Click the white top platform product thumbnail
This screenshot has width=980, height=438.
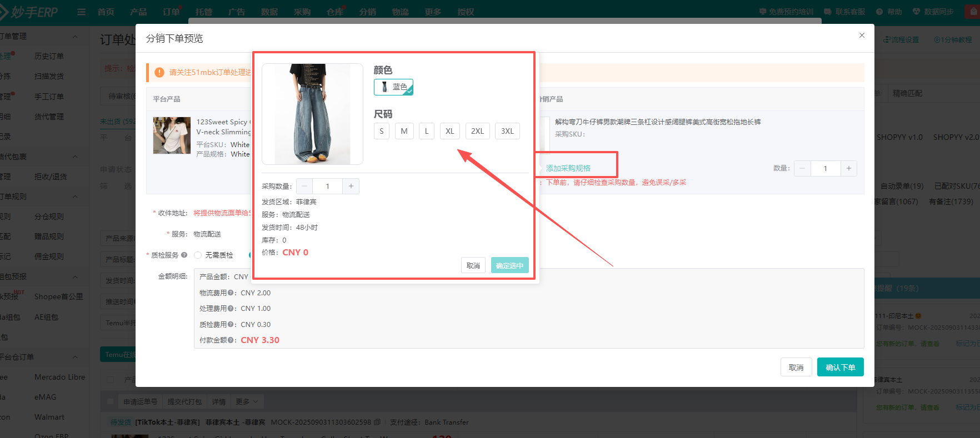(172, 135)
